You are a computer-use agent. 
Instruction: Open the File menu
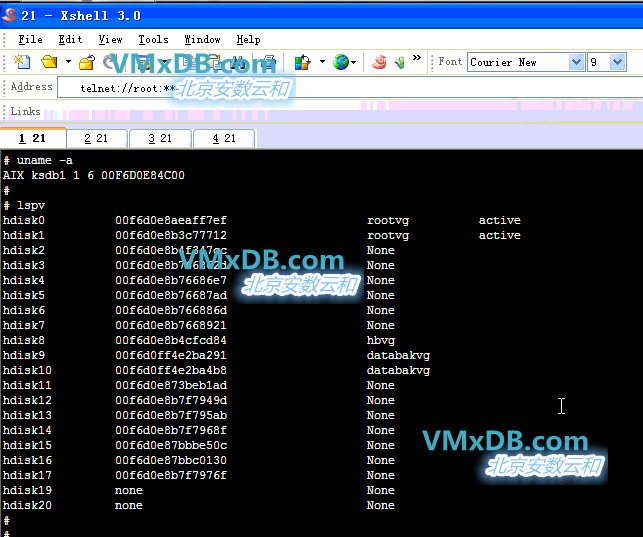[x=30, y=40]
